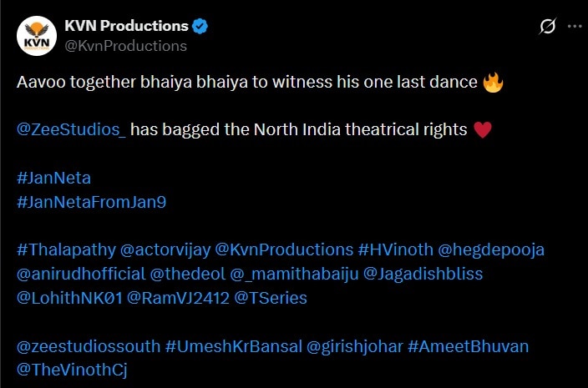Open the @ZeeStudios_ mention
588x388 pixels.
pyautogui.click(x=71, y=129)
